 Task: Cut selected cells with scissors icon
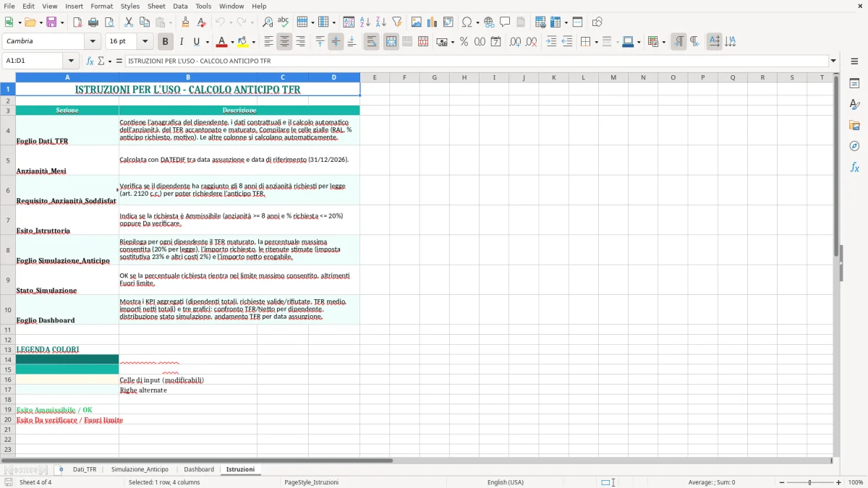pyautogui.click(x=129, y=22)
